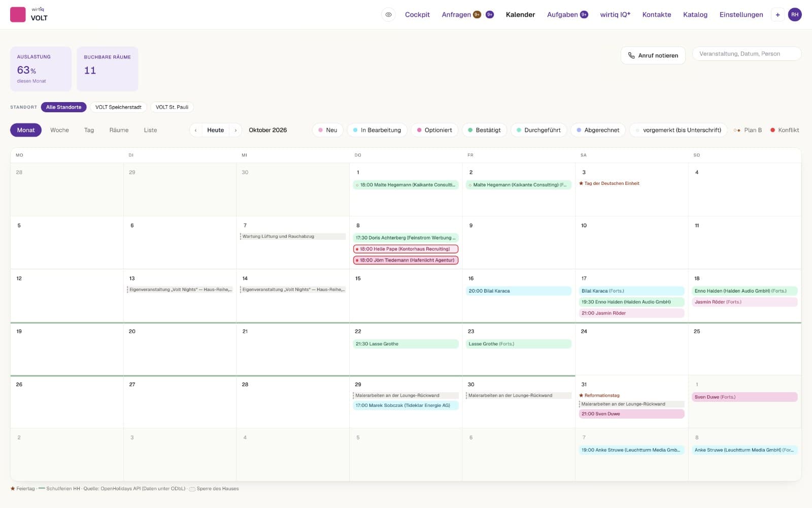Image resolution: width=812 pixels, height=508 pixels.
Task: Open the RH user avatar menu
Action: click(x=795, y=15)
